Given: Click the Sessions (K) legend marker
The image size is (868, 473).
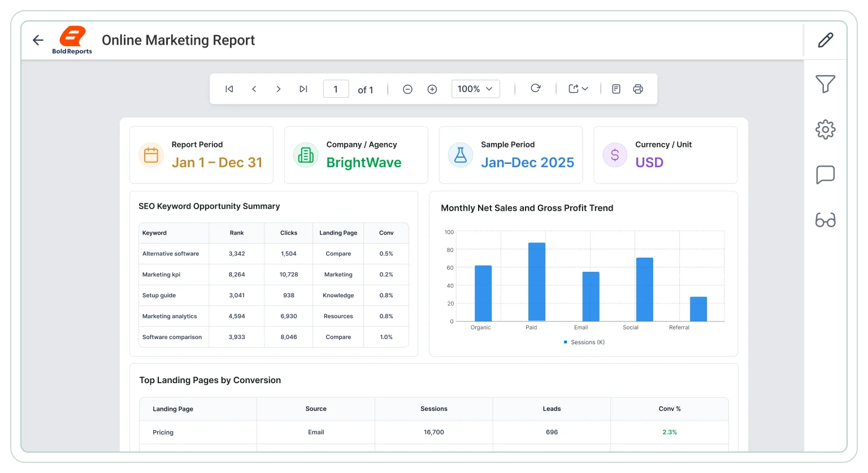Looking at the screenshot, I should point(566,342).
